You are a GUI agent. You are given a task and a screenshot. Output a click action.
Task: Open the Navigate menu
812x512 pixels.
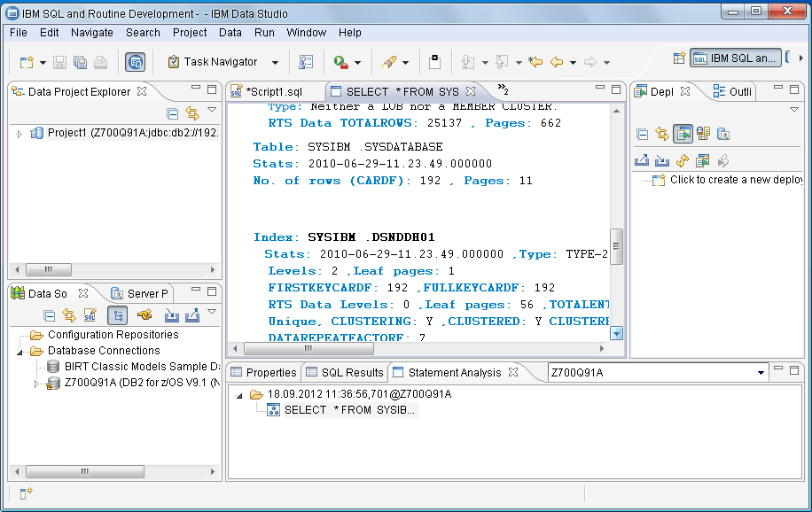[92, 33]
